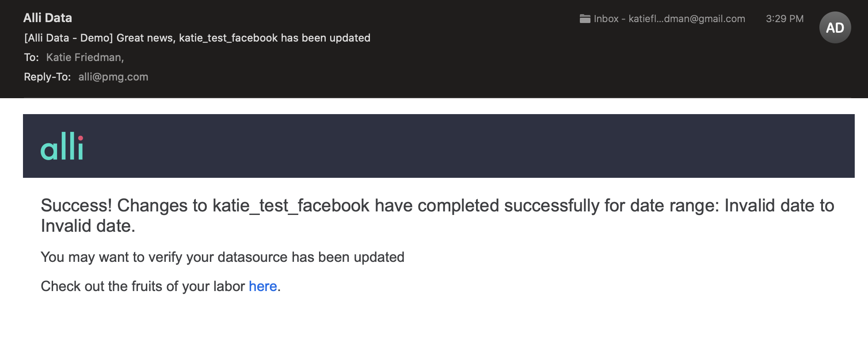Click the alli@pmg.com reply-to address
This screenshot has width=868, height=345.
(x=113, y=77)
